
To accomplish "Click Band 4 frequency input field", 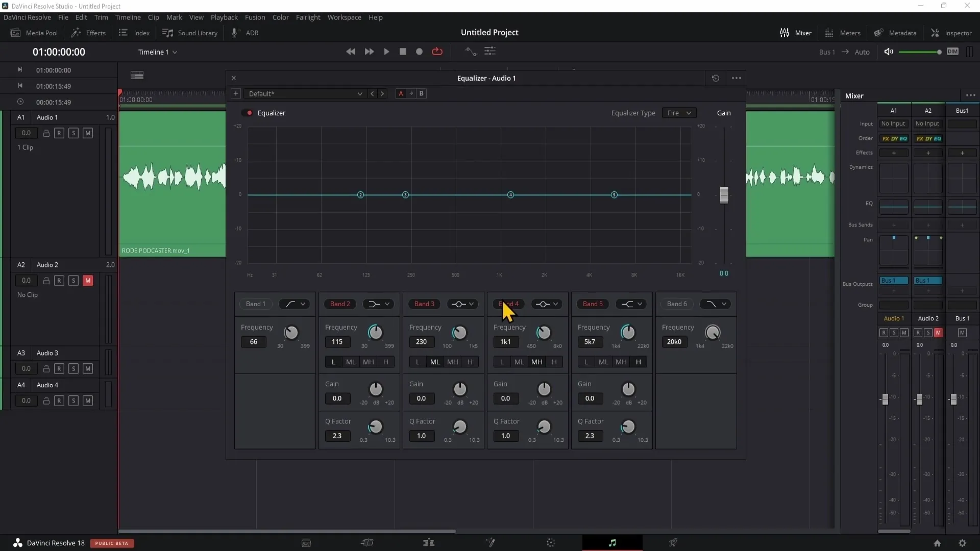I will tap(505, 342).
